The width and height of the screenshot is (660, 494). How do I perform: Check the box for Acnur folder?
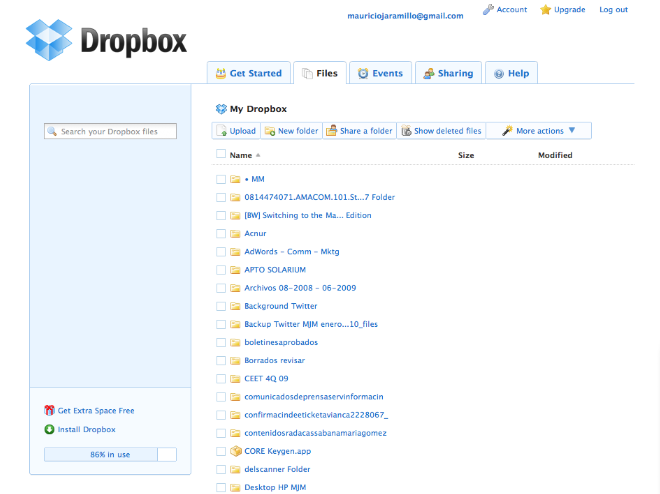click(x=221, y=233)
